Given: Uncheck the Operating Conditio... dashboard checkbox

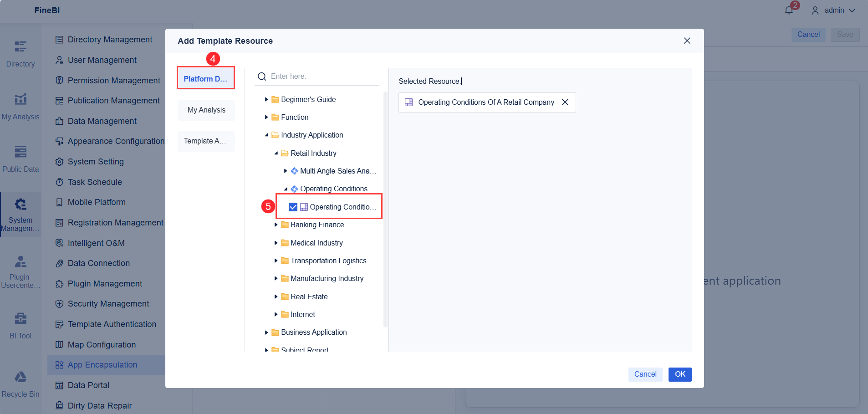Looking at the screenshot, I should point(293,207).
